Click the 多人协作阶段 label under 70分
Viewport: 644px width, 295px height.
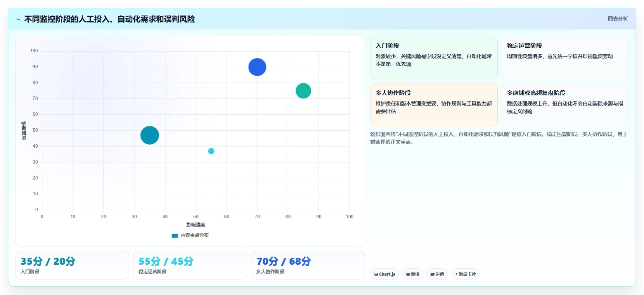point(270,272)
